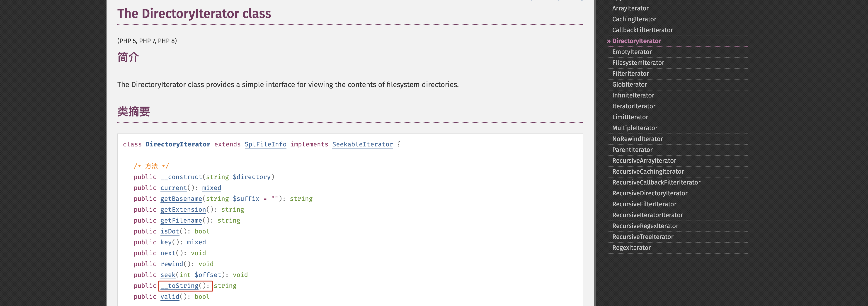Image resolution: width=868 pixels, height=306 pixels.
Task: Go to RecursiveCachingIterator in the sidebar
Action: (648, 172)
